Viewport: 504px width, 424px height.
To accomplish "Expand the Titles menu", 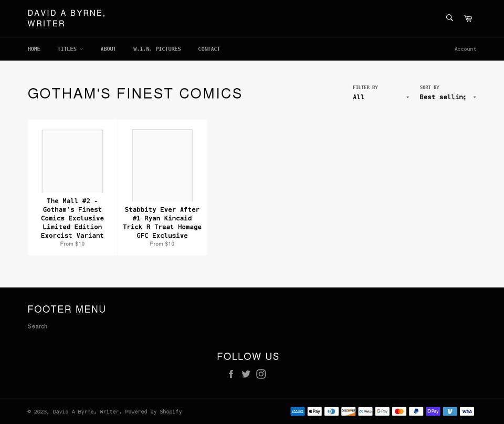I will (70, 49).
